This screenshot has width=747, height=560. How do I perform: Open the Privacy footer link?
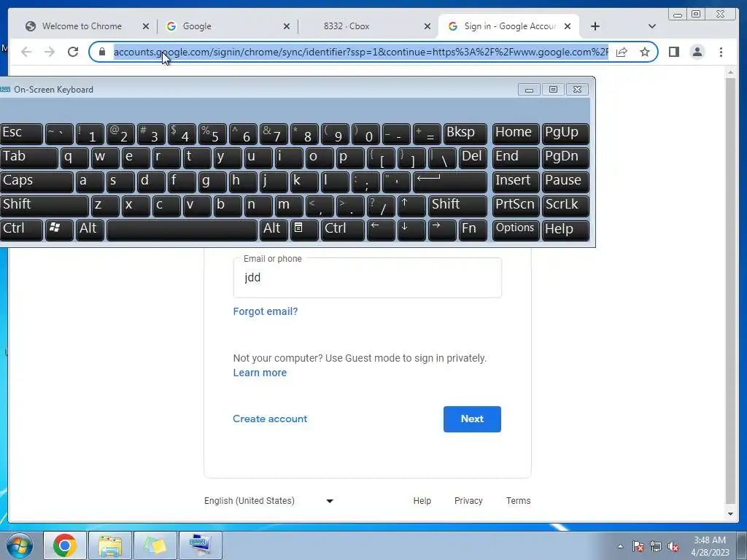point(468,501)
